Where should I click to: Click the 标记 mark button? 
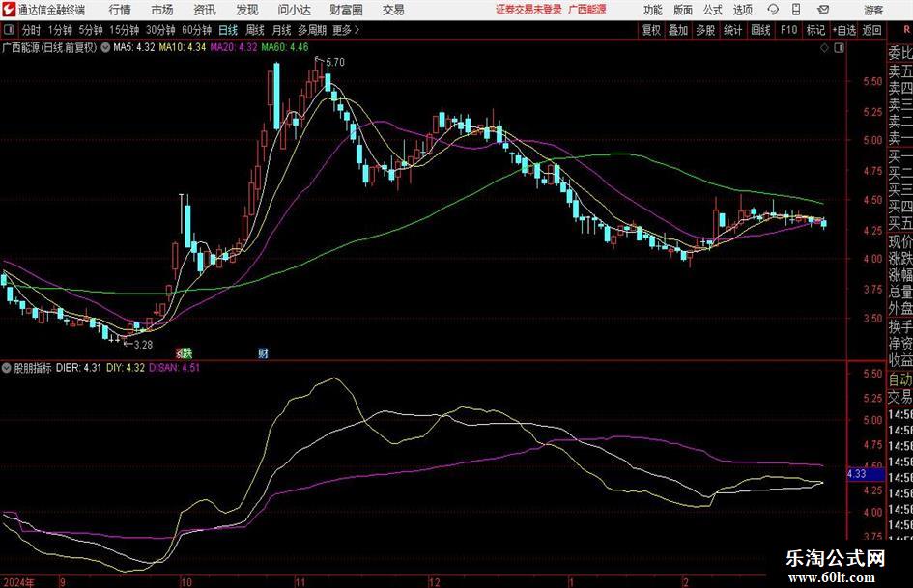point(815,30)
